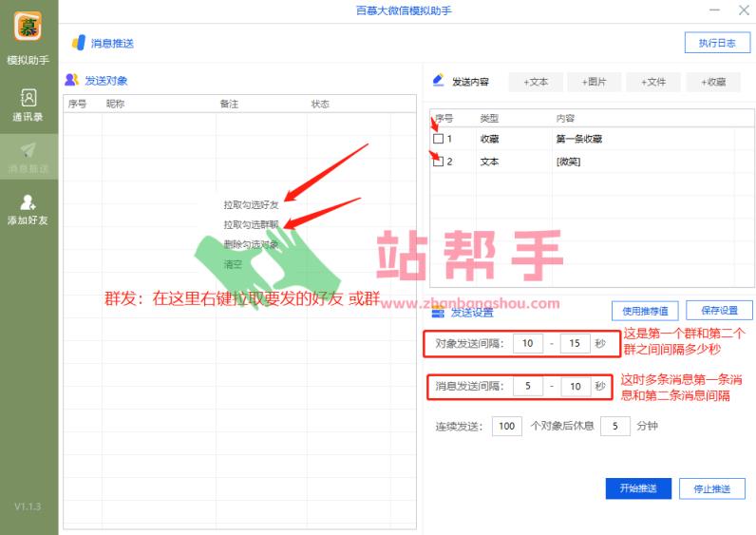Choose 拉取勾选群聊 from context menu
This screenshot has width=756, height=535.
click(251, 225)
